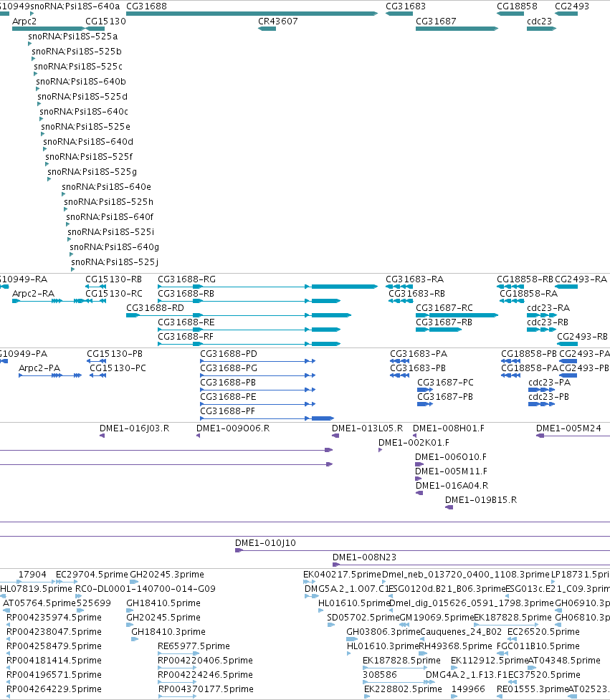610x700 pixels.
Task: Open the snoRNA:Psi18S-640e label
Action: (x=106, y=186)
